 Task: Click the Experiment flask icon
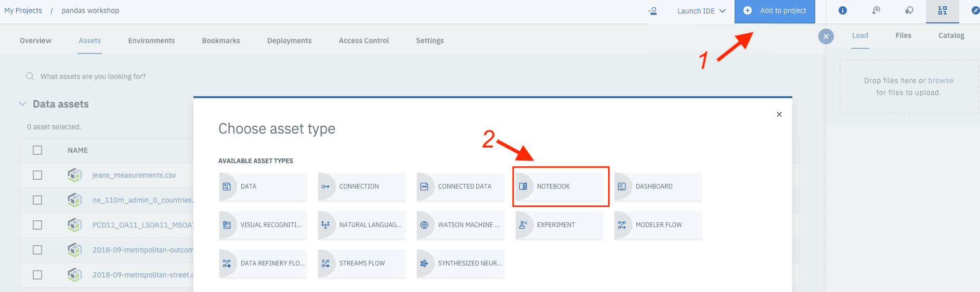tap(523, 225)
